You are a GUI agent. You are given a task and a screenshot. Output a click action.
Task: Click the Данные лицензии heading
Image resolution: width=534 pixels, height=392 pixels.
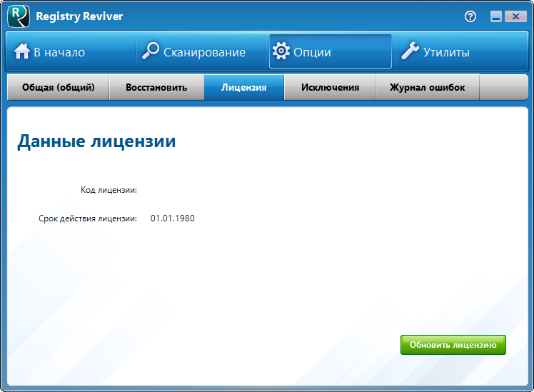[x=96, y=141]
